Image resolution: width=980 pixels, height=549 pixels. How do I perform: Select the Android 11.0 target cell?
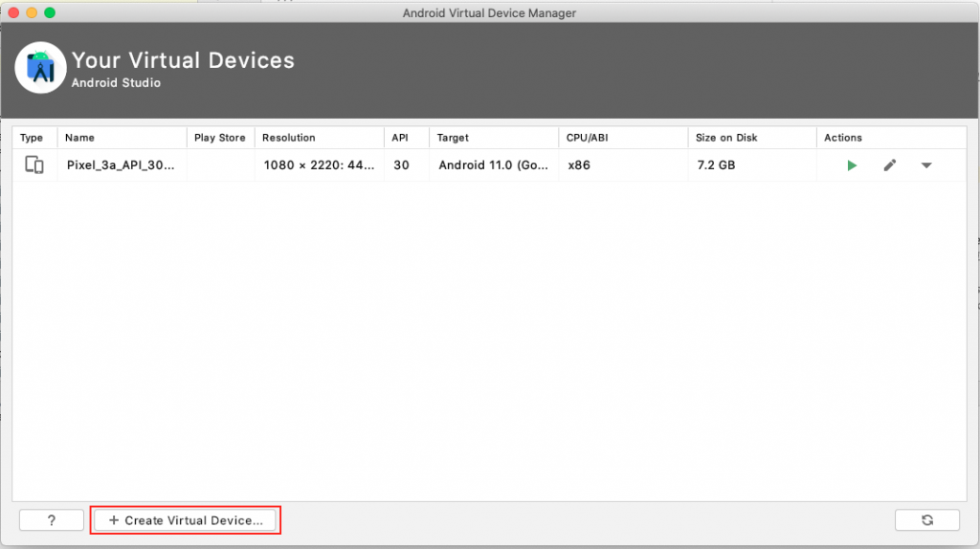click(494, 165)
